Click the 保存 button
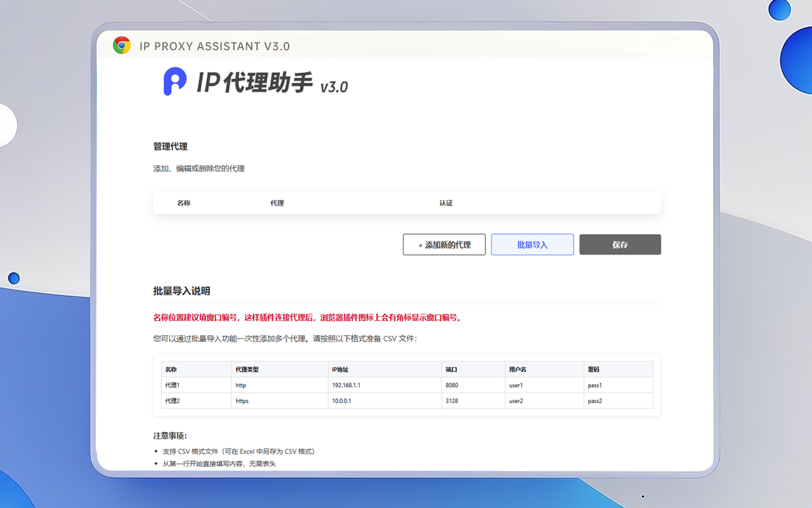The image size is (812, 508). (620, 244)
